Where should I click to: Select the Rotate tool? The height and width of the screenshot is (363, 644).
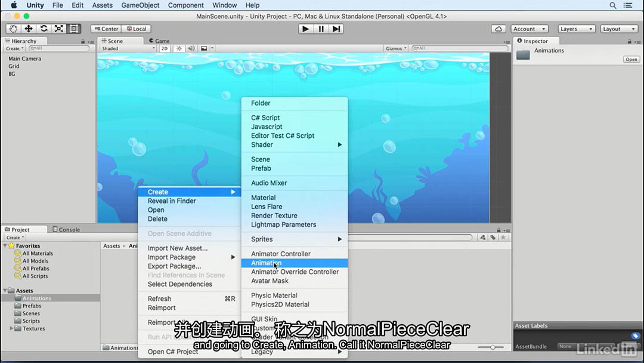[44, 29]
